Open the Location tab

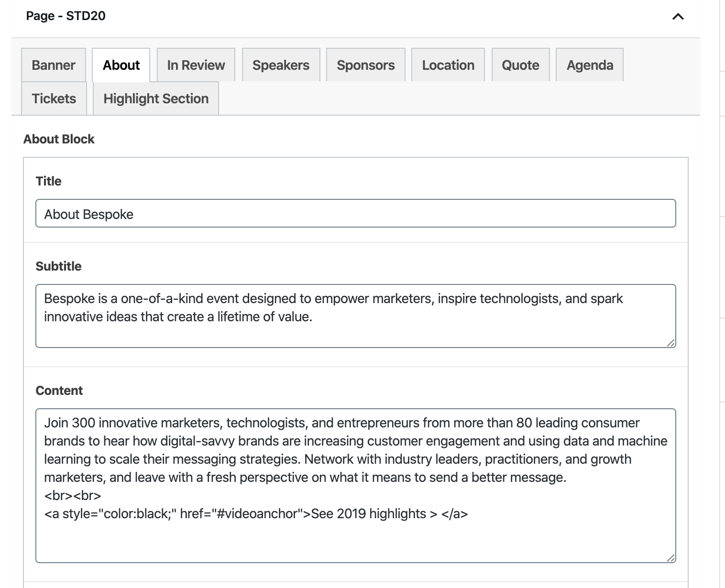coord(448,65)
